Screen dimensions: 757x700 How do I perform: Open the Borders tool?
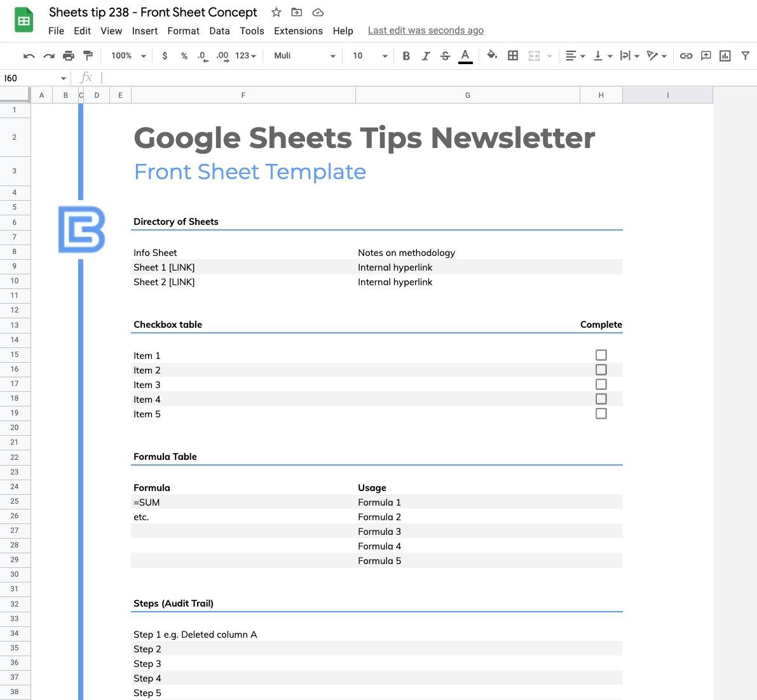pos(513,56)
